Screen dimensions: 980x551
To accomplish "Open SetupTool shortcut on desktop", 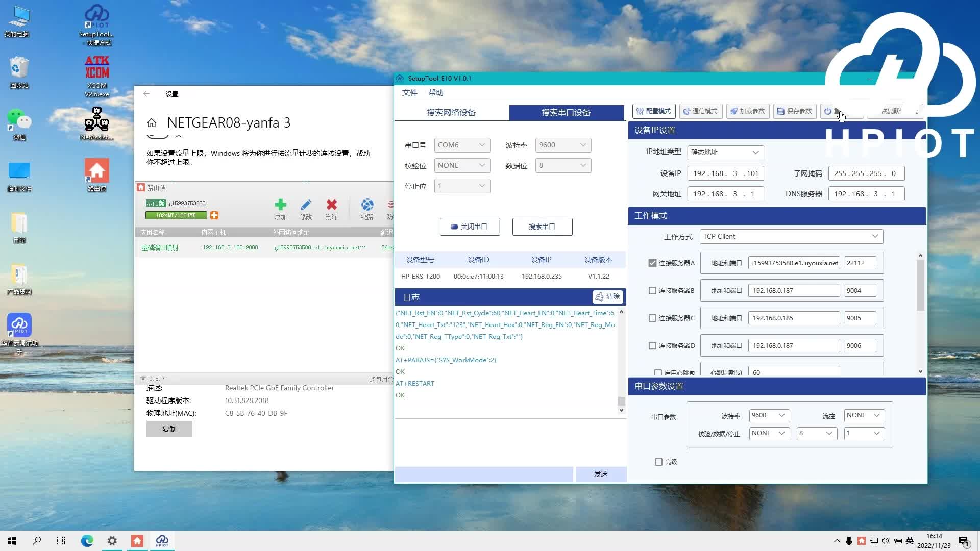I will 97,25.
